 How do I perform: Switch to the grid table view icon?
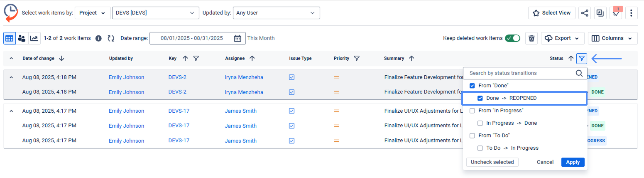point(10,38)
